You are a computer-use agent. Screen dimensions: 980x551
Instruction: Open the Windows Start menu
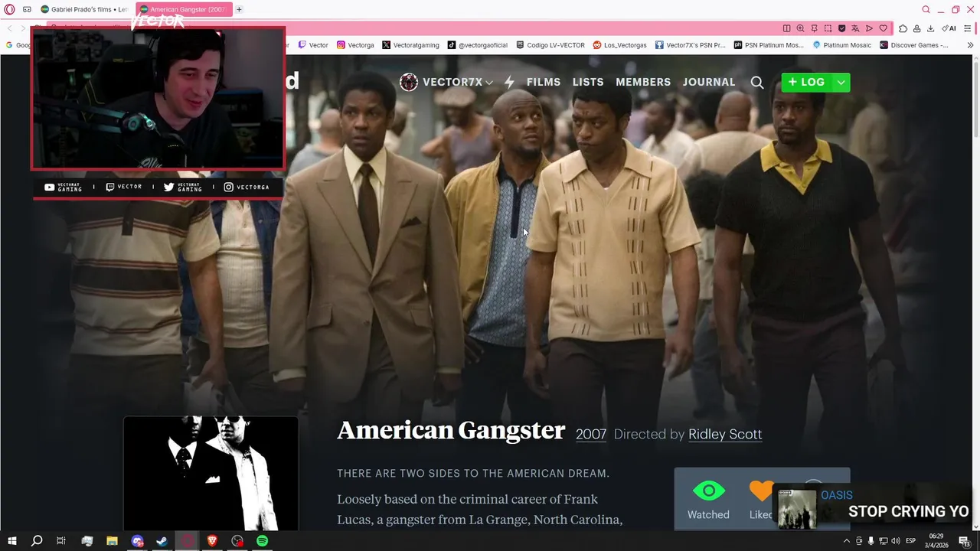[11, 541]
